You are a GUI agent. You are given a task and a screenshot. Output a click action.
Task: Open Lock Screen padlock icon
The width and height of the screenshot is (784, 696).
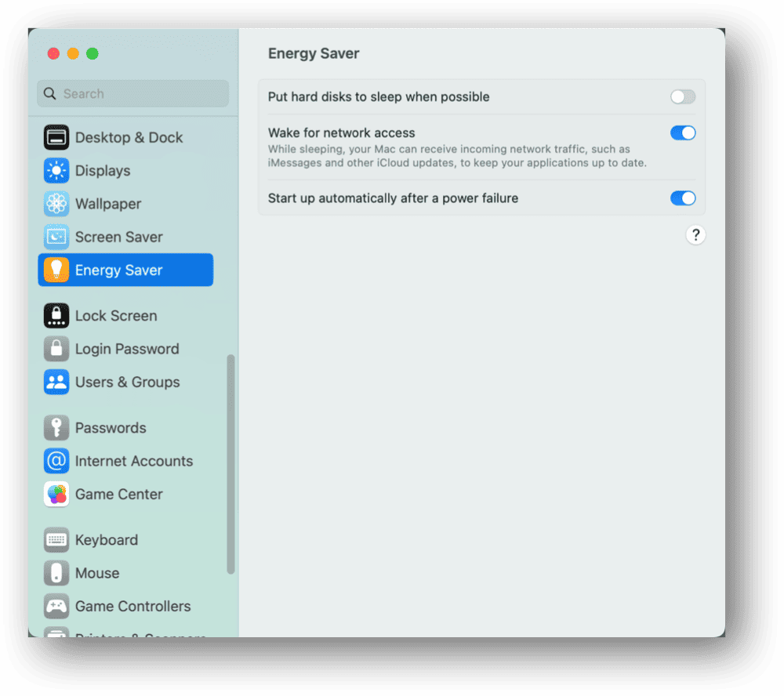click(x=56, y=316)
